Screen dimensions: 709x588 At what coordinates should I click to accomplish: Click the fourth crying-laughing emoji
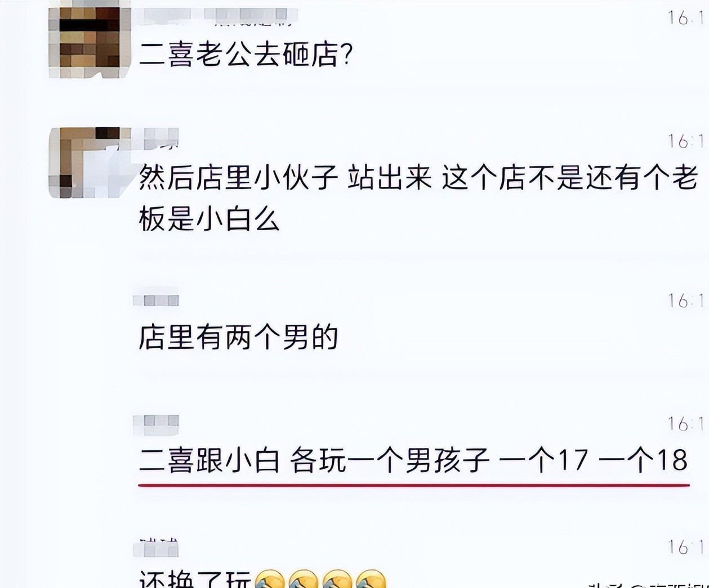(x=371, y=579)
